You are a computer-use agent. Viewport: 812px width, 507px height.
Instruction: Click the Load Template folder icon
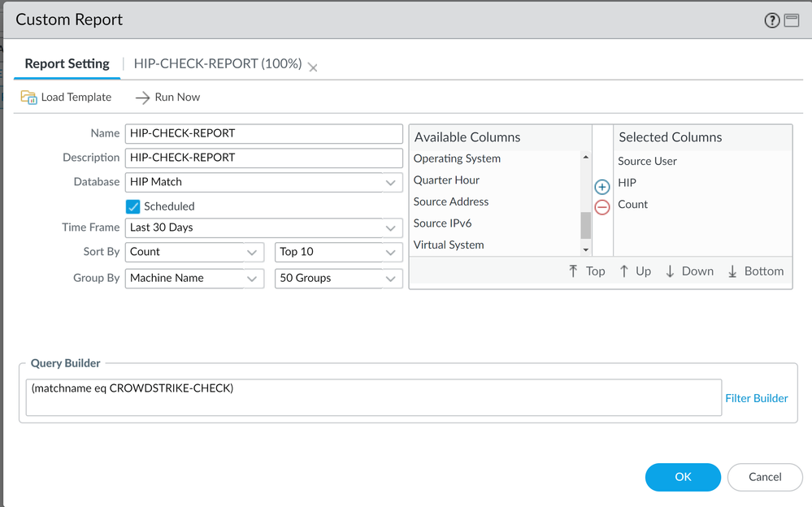29,97
